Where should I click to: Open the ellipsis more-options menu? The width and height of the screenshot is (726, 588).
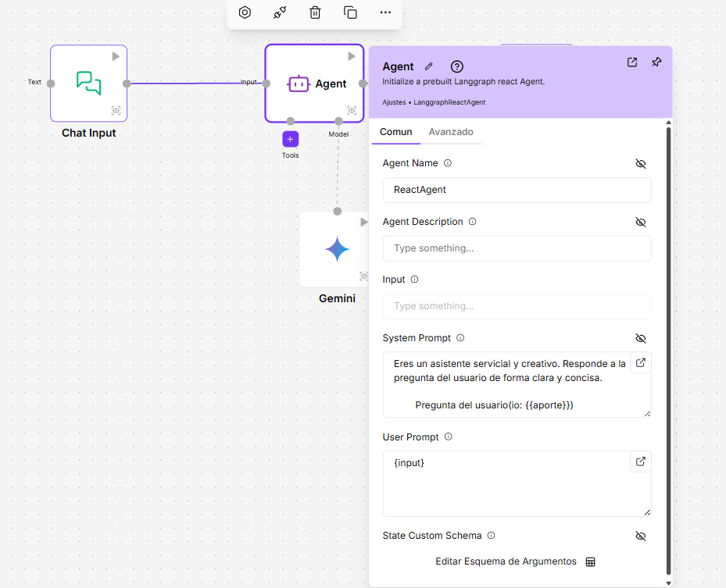point(385,12)
